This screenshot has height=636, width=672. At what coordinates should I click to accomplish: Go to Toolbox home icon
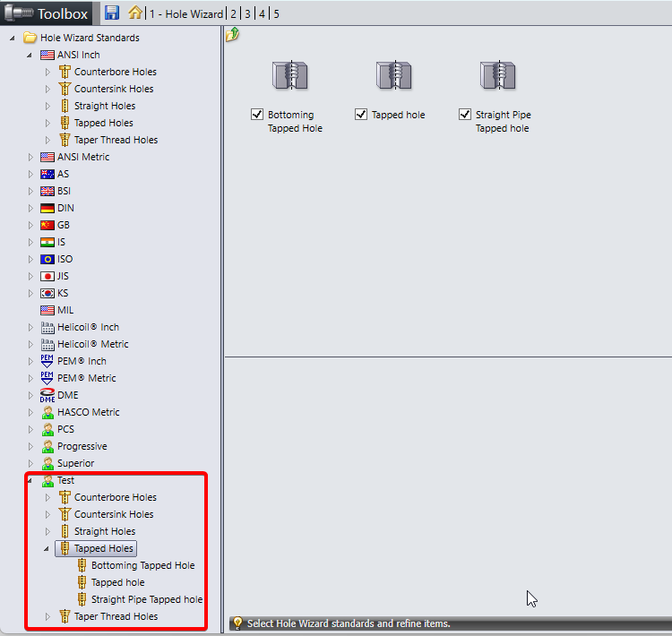135,12
